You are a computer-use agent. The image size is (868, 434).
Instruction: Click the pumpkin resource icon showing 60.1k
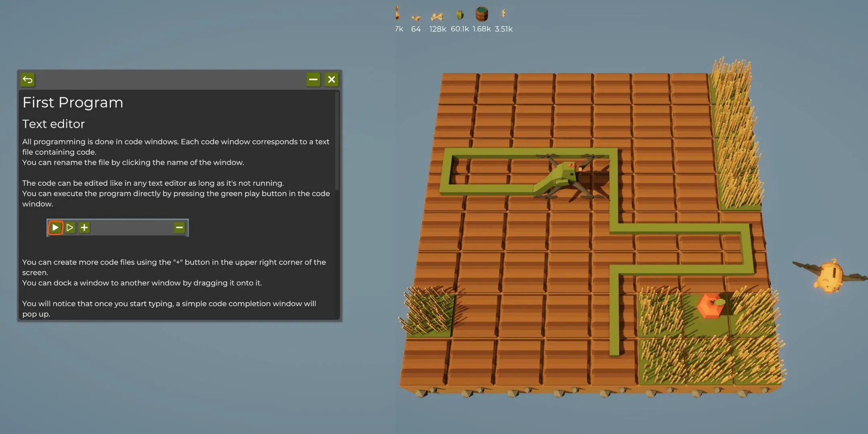(459, 14)
